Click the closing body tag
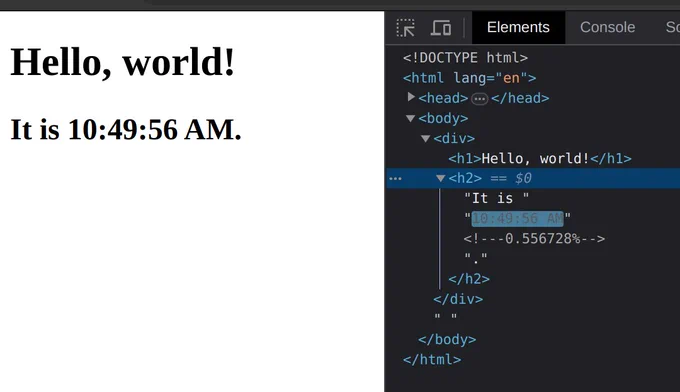Screen dimensions: 680x392 point(447,340)
